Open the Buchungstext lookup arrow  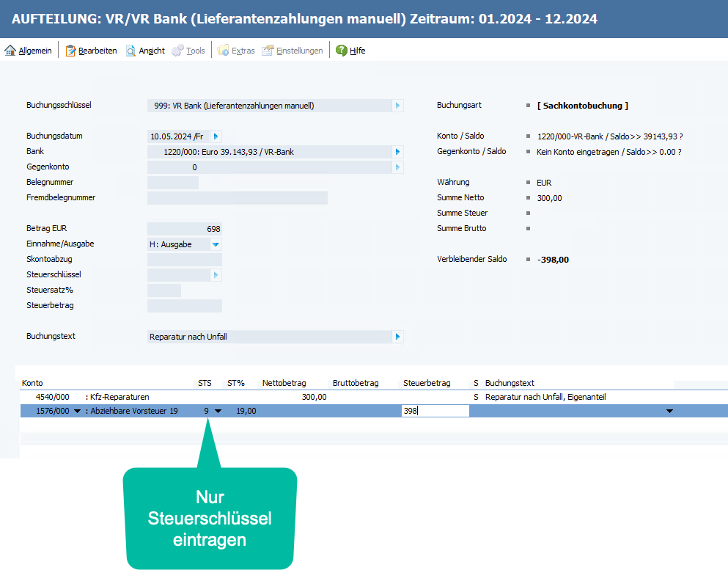pyautogui.click(x=398, y=337)
